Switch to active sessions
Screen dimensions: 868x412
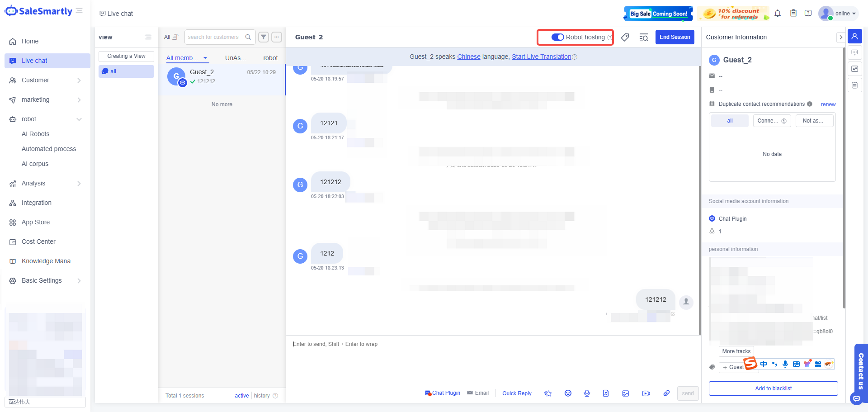click(241, 396)
